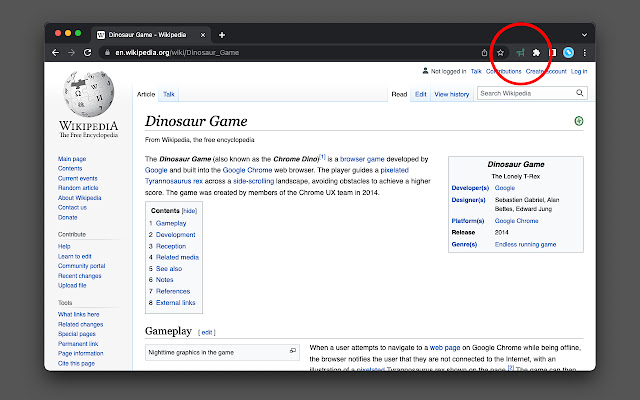Jump to Notes in contents

(164, 280)
